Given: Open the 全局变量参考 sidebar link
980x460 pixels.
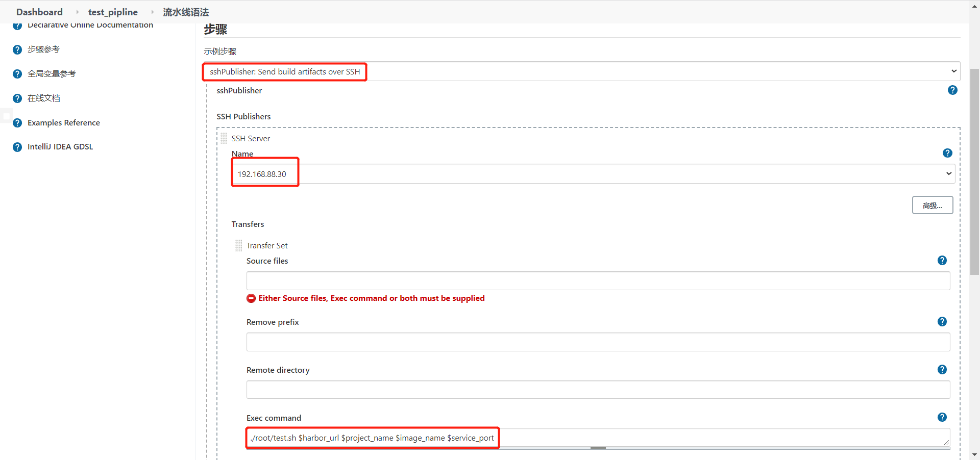Looking at the screenshot, I should point(52,74).
